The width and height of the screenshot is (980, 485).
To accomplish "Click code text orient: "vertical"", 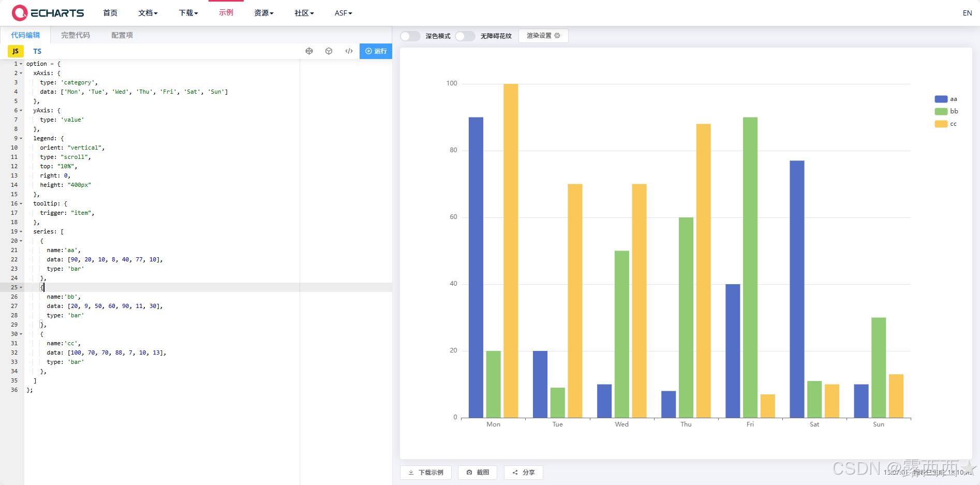I will pos(72,148).
